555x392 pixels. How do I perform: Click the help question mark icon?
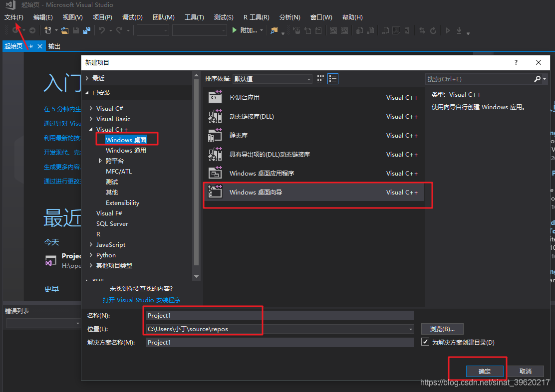pos(516,62)
